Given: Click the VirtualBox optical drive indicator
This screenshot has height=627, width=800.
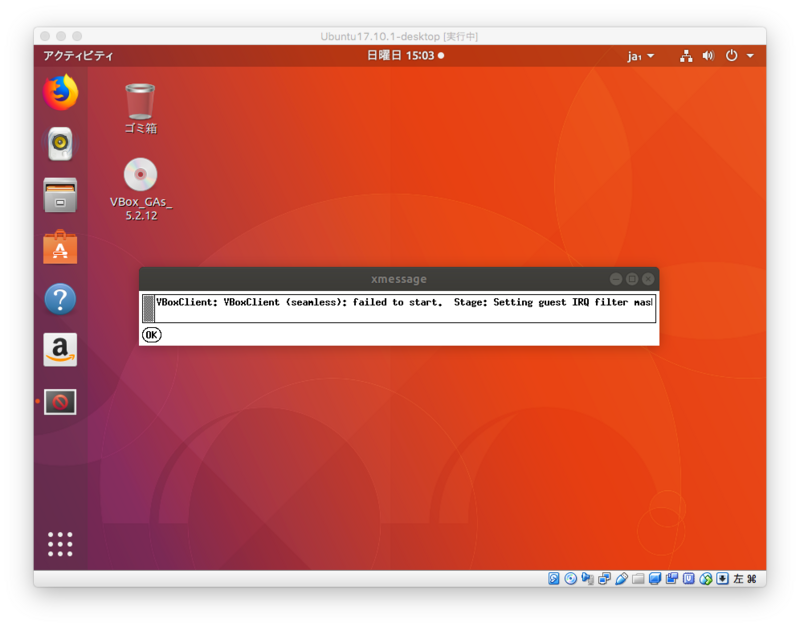Looking at the screenshot, I should coord(570,579).
